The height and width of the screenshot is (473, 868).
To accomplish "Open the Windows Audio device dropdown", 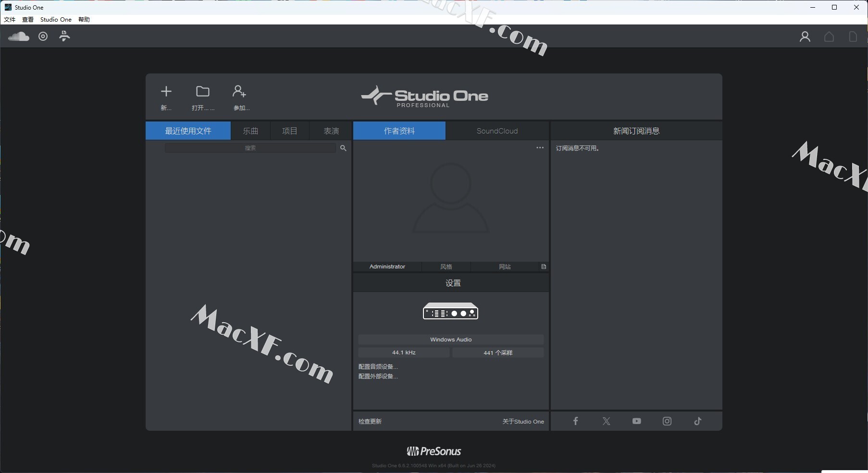I will point(451,340).
